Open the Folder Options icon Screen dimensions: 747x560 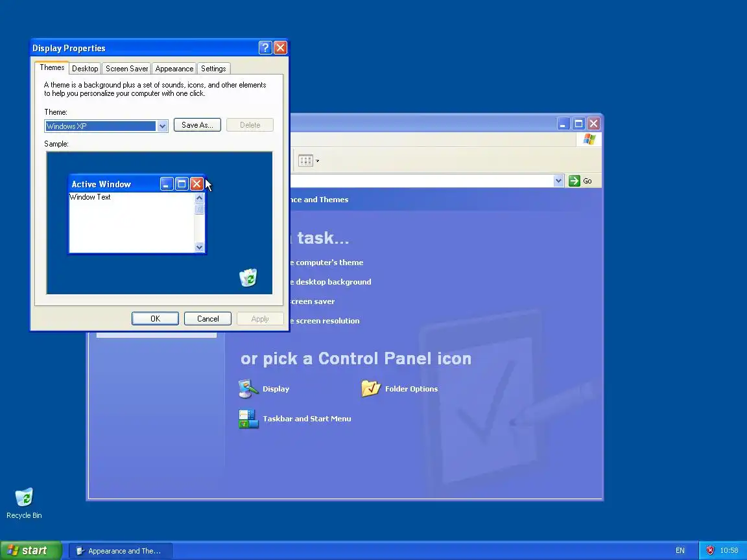(x=371, y=389)
